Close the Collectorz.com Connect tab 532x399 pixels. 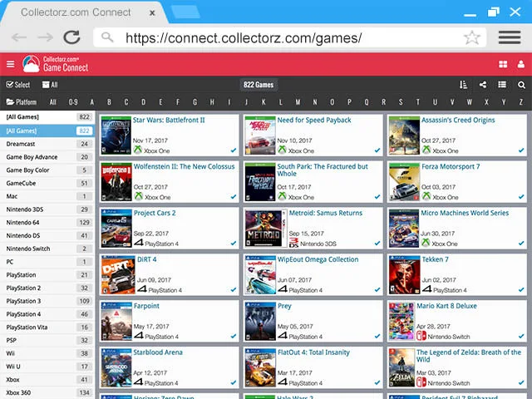pyautogui.click(x=152, y=13)
